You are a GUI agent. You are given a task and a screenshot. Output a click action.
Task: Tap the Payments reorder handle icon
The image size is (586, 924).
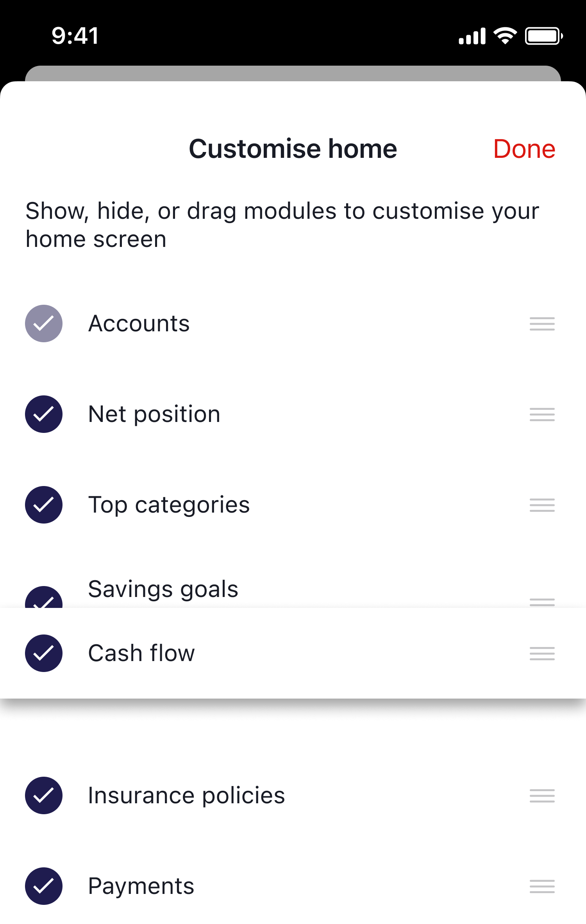click(542, 886)
